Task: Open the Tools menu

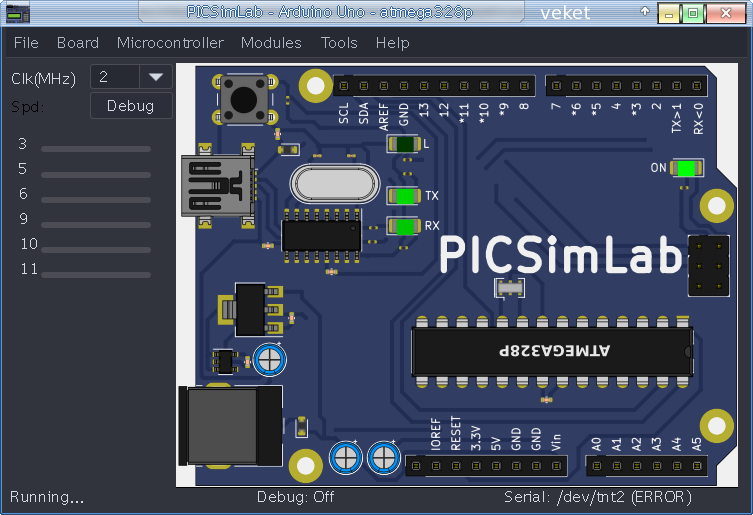Action: pyautogui.click(x=339, y=43)
